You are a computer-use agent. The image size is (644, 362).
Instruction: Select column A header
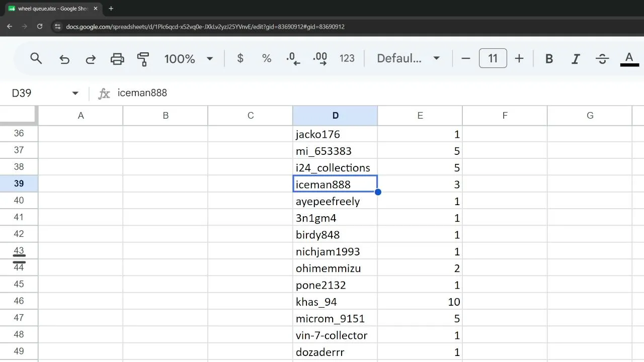[x=80, y=116]
